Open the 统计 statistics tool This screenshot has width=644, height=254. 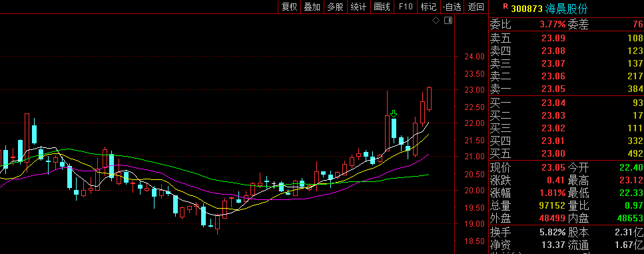coord(358,7)
